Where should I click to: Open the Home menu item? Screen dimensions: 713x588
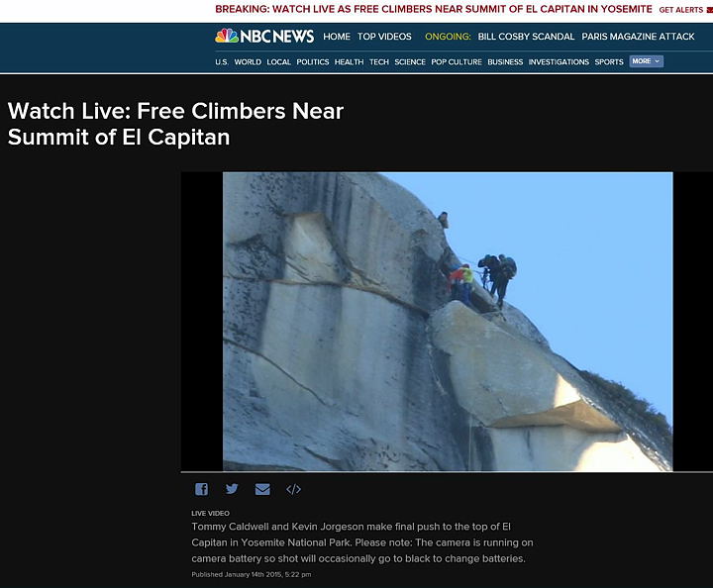[337, 37]
